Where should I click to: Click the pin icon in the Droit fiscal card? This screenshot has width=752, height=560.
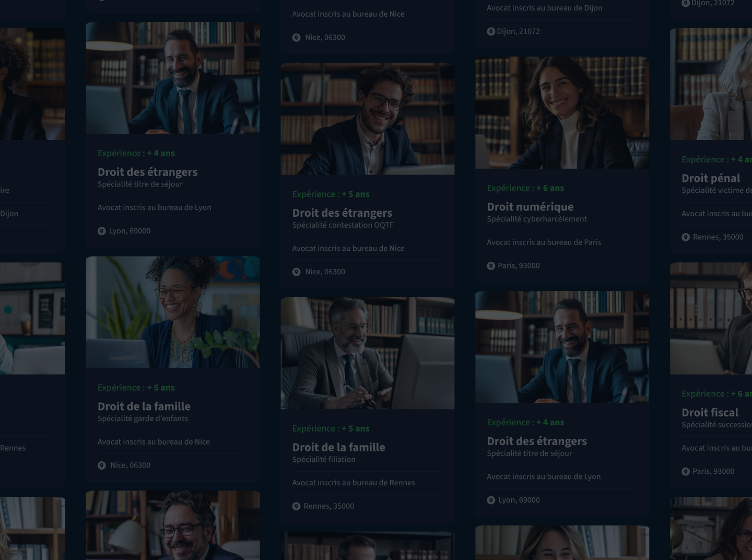pos(686,472)
